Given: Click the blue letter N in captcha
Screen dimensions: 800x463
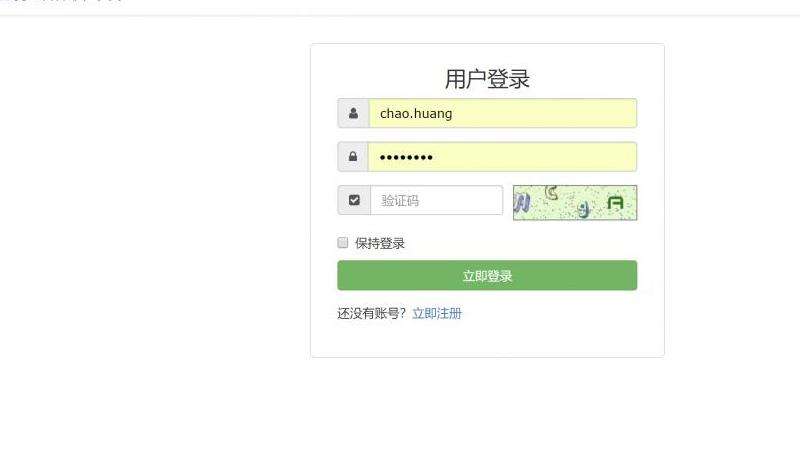Looking at the screenshot, I should click(x=522, y=203).
